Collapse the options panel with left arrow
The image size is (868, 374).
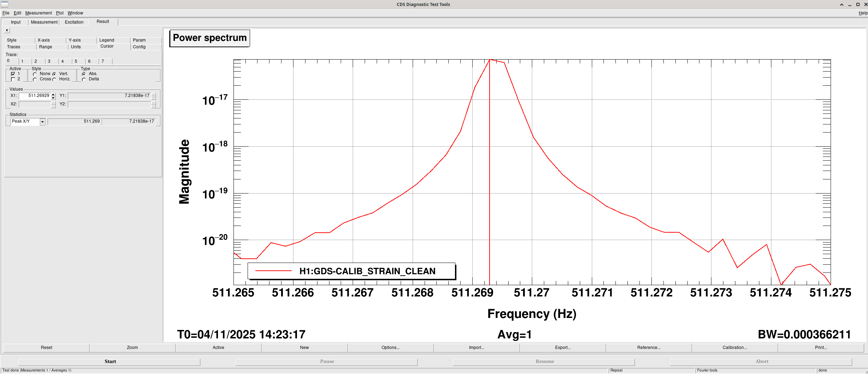click(x=7, y=30)
